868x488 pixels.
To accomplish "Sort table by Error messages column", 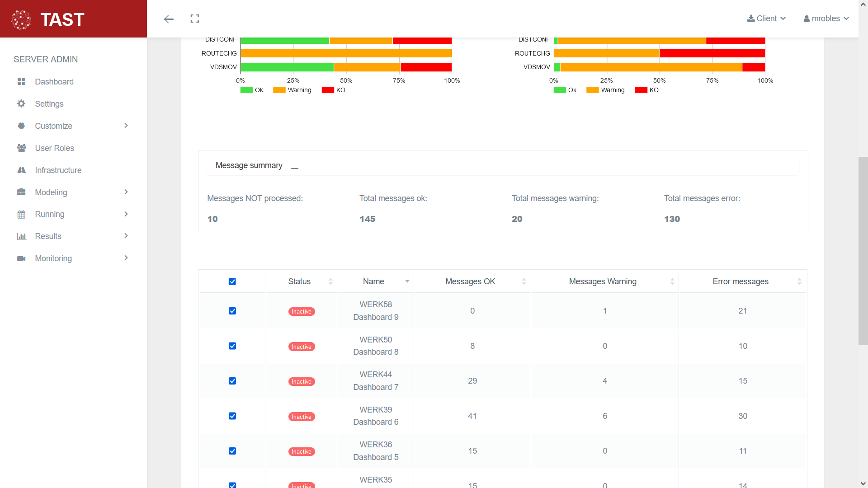I will coord(740,282).
